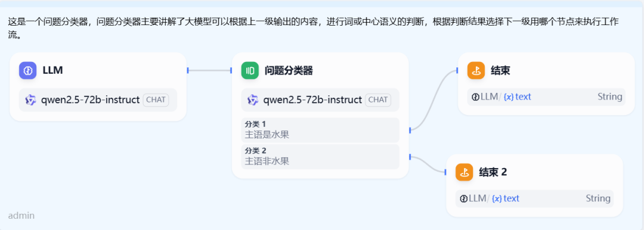
Task: Click the green 问题分类器 node icon
Action: [x=250, y=70]
